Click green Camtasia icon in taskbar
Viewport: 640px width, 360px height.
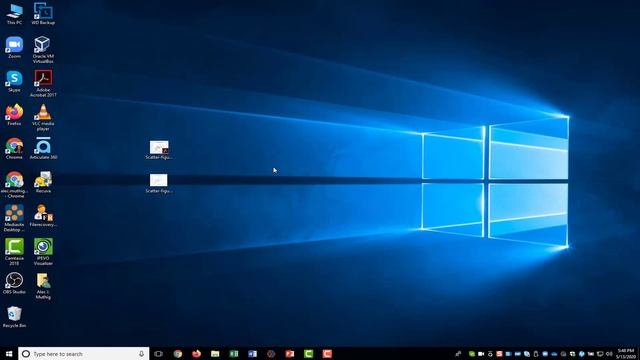coord(309,353)
